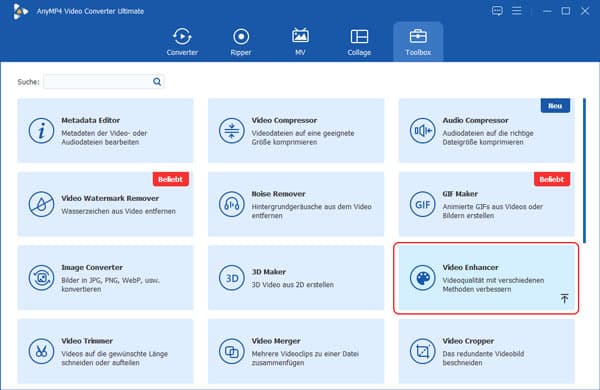The height and width of the screenshot is (390, 600).
Task: Open GIF Maker tool title
Action: click(x=460, y=194)
